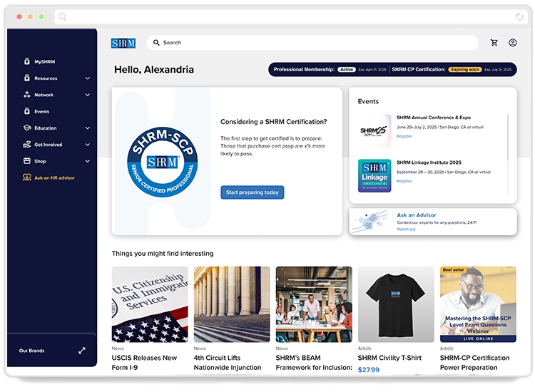Open the SHRM Civility T-Shirt image
Screen dimensions: 535x392
pyautogui.click(x=396, y=304)
